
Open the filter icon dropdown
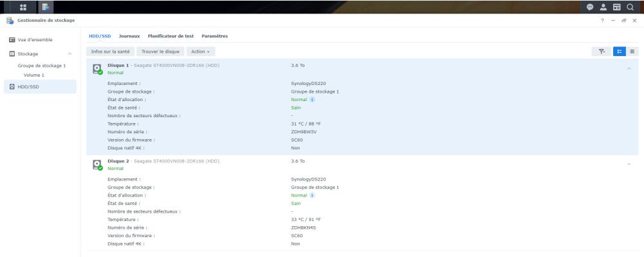tap(601, 52)
